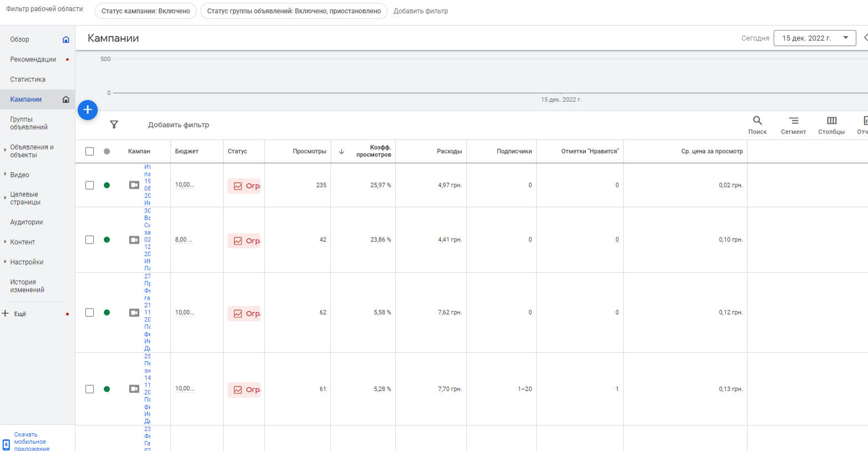The width and height of the screenshot is (868, 451).
Task: Click subscribers value 1–20
Action: pos(524,389)
